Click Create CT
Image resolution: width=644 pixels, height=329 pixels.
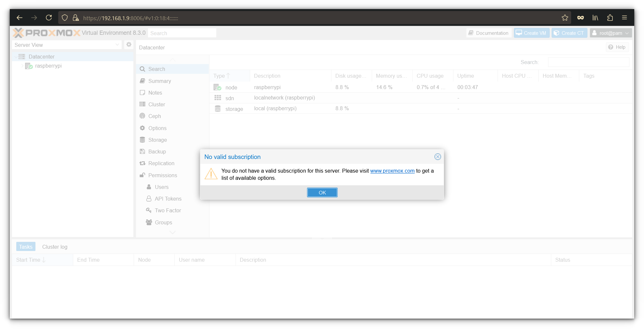pyautogui.click(x=569, y=33)
